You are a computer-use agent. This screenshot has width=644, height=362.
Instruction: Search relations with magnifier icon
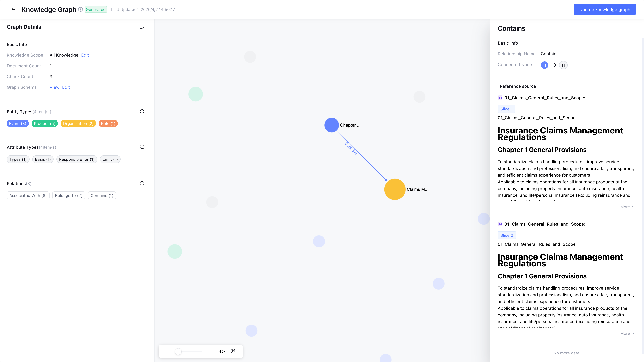pyautogui.click(x=142, y=183)
